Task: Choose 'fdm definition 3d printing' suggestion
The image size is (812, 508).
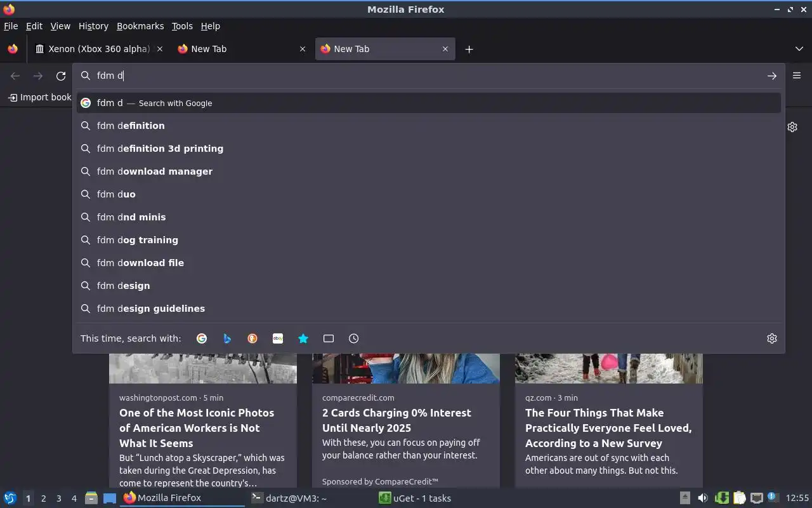Action: coord(429,149)
